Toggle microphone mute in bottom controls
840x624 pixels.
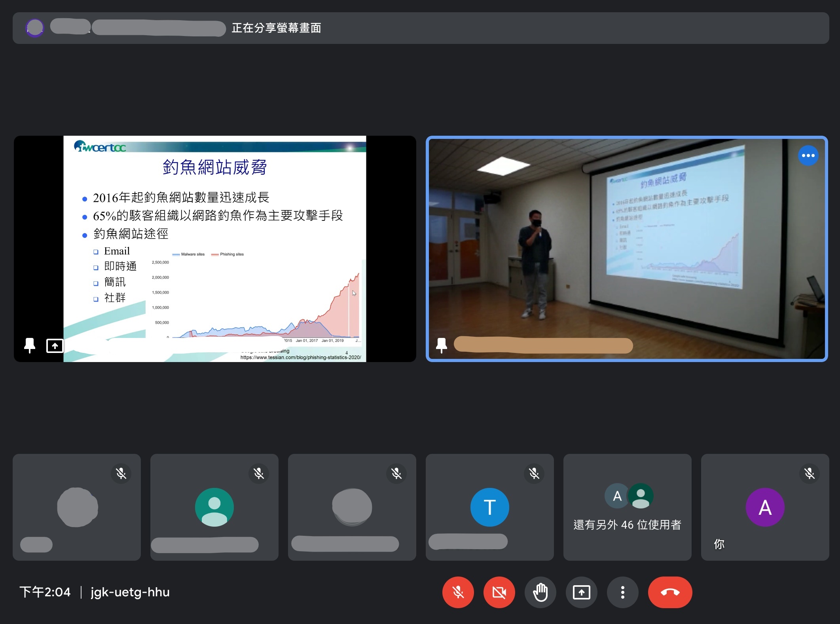(x=458, y=592)
